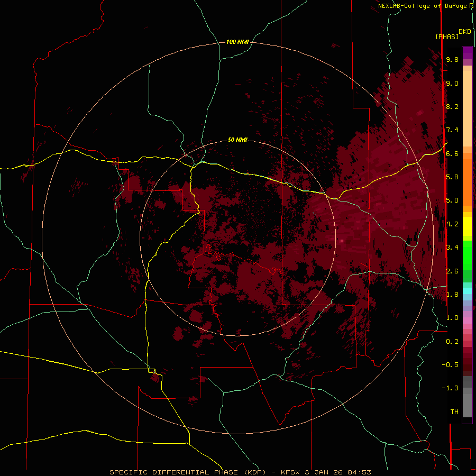Click the TH threshold label in legend
The width and height of the screenshot is (476, 476).
pos(454,411)
